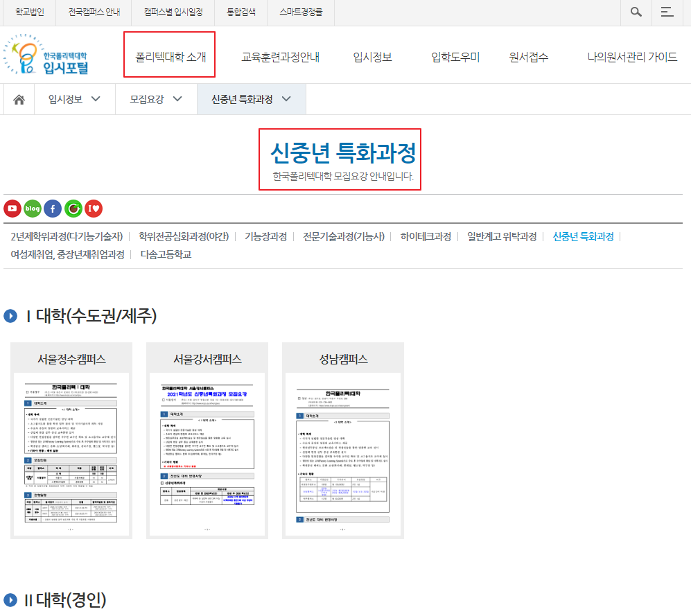Select 여성재취업, 중장년재취업과정 tab

(x=67, y=254)
